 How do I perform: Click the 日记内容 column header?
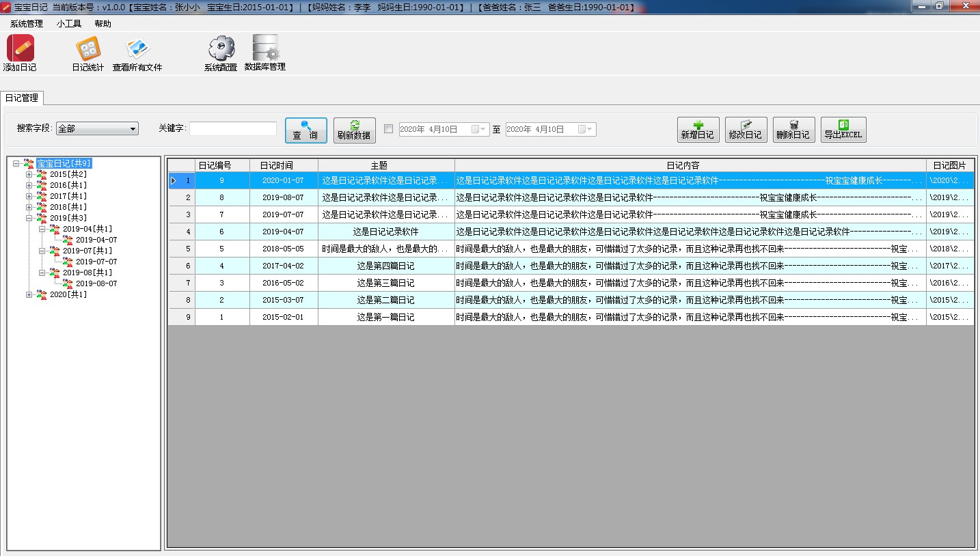pyautogui.click(x=690, y=165)
